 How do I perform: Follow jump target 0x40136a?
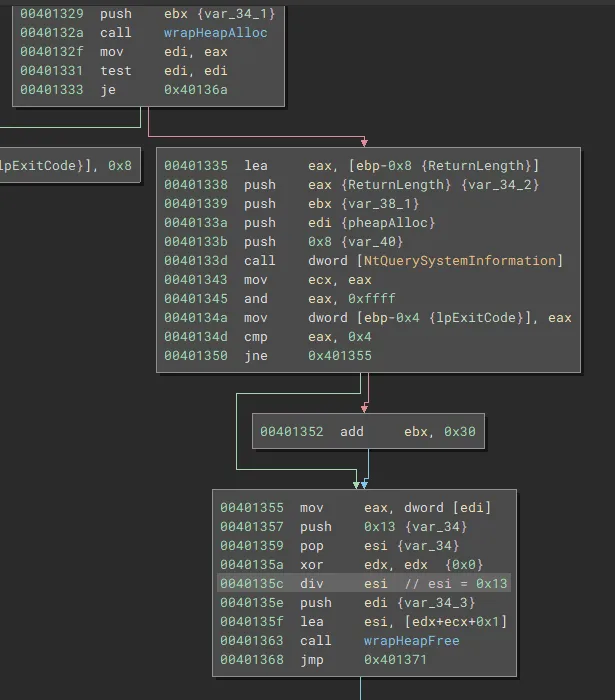pos(195,90)
